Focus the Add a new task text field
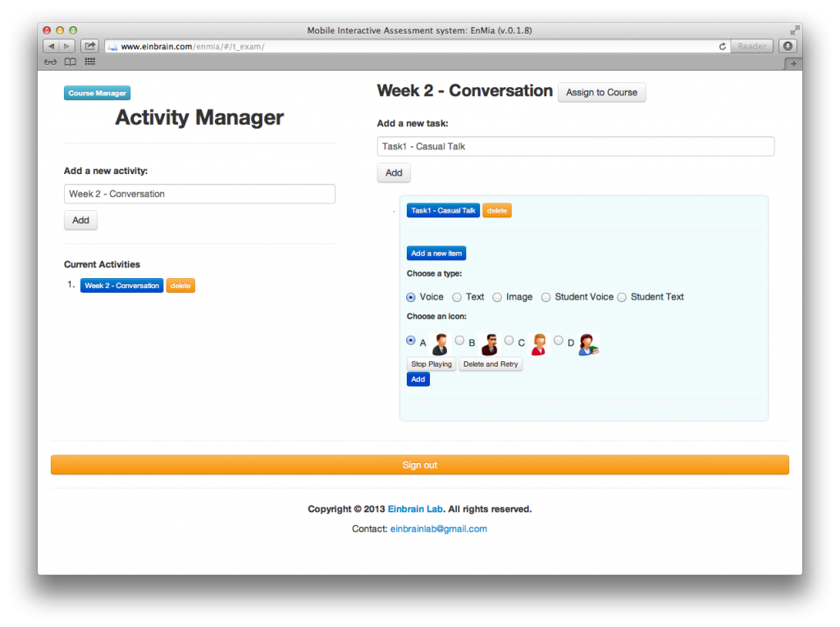The width and height of the screenshot is (840, 627). coord(576,146)
